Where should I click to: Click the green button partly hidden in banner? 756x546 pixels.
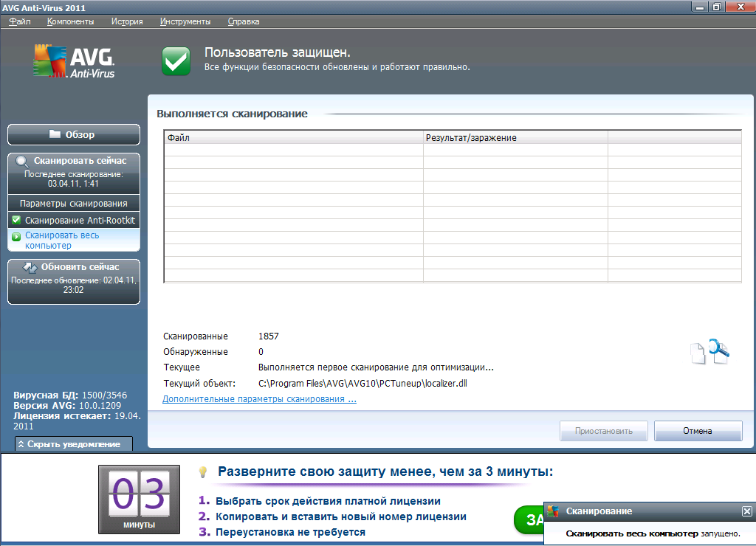click(x=529, y=519)
